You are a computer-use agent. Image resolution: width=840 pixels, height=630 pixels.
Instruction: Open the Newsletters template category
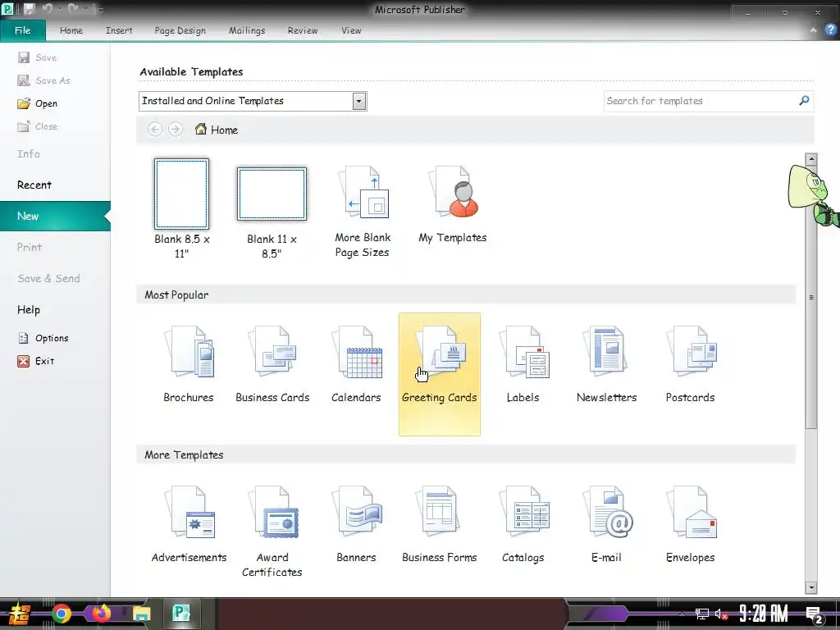[x=606, y=365]
